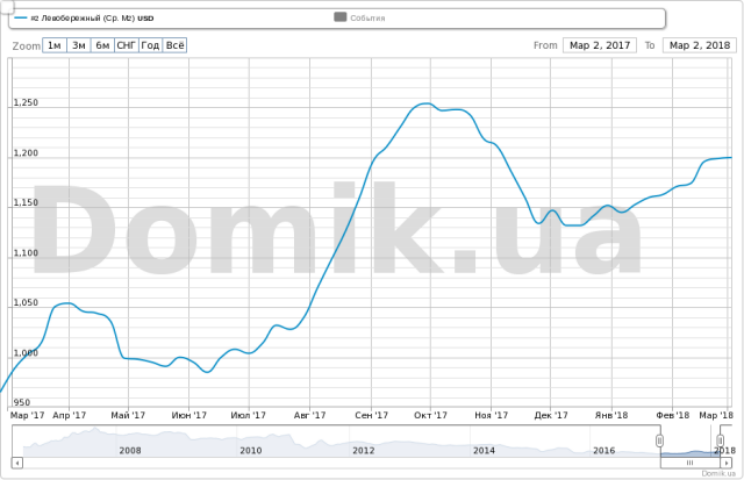Select the 3м zoom range button
The width and height of the screenshot is (744, 480).
tap(79, 46)
